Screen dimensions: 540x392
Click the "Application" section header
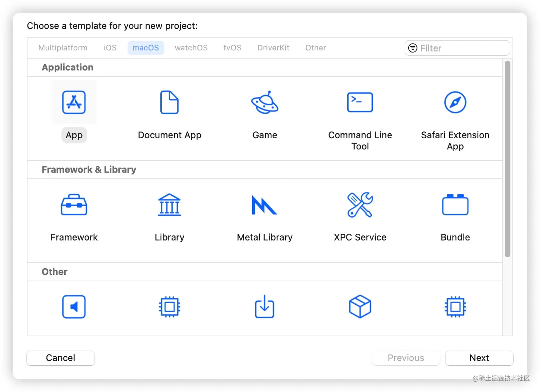(67, 67)
